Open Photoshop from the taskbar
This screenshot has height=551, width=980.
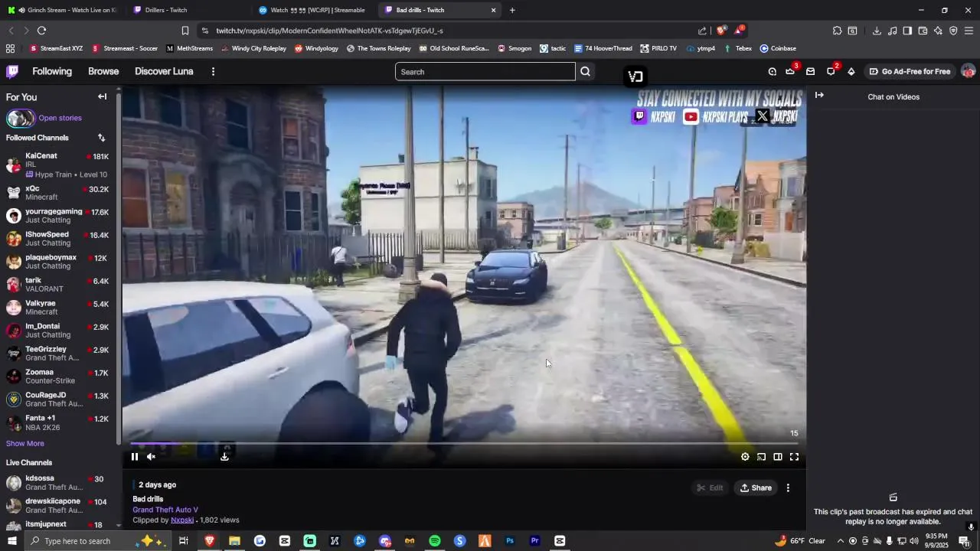(x=510, y=541)
